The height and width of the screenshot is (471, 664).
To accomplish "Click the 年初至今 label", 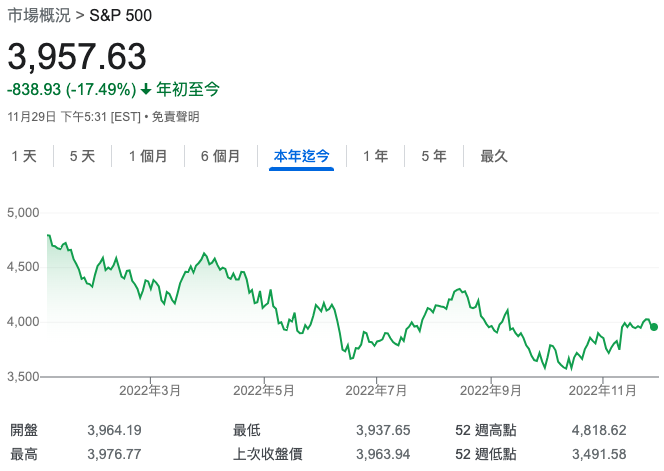I will (188, 89).
